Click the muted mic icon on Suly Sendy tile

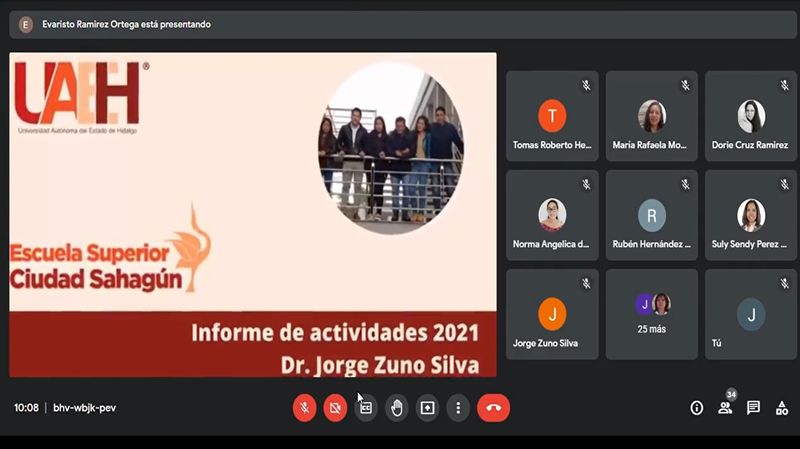pyautogui.click(x=784, y=184)
